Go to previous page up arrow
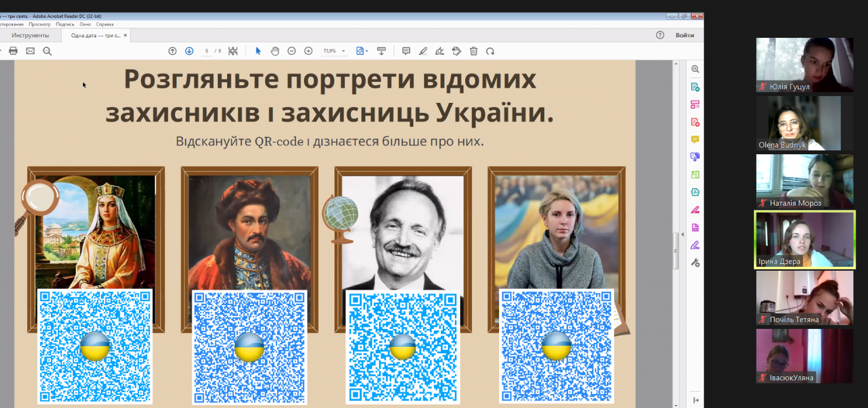The width and height of the screenshot is (868, 408). click(x=172, y=51)
